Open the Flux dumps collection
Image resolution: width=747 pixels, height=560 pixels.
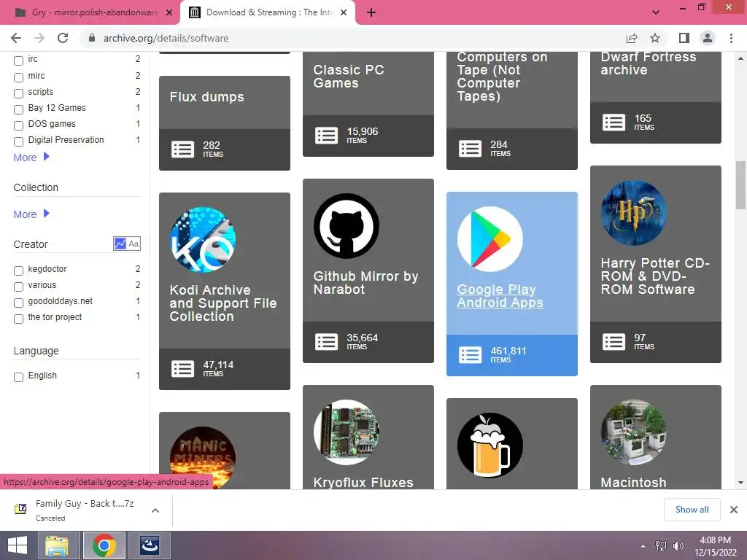click(206, 97)
